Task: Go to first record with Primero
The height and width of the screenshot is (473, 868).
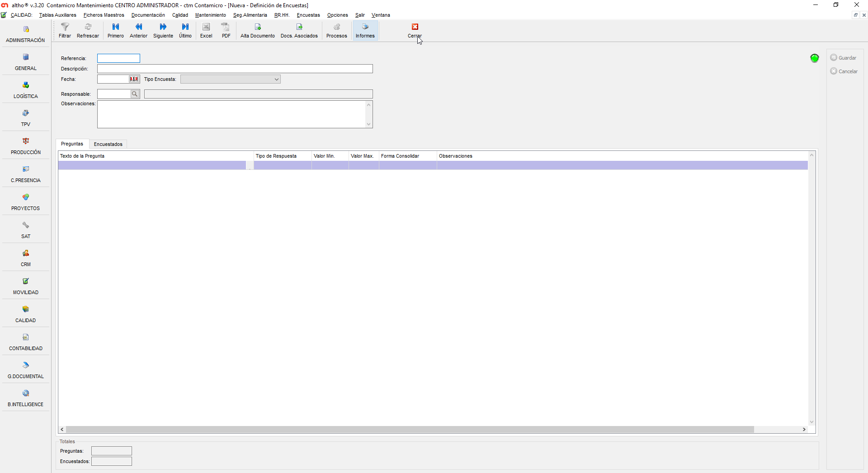Action: (115, 28)
